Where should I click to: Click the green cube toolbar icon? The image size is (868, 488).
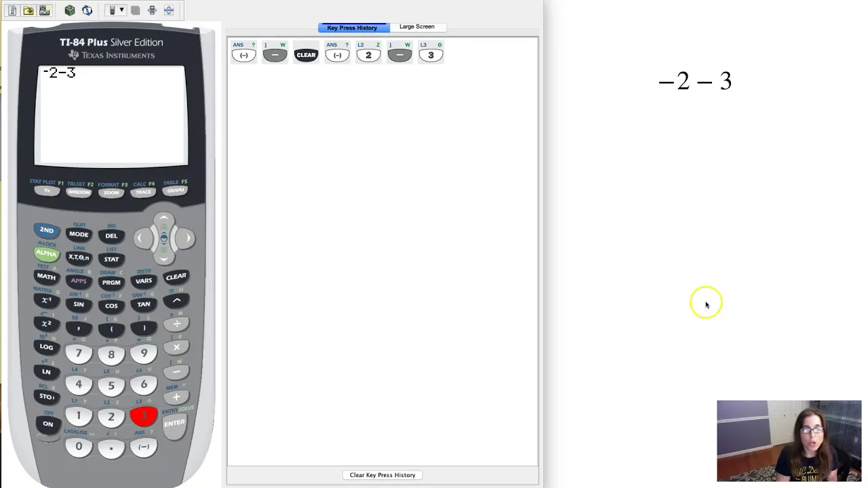point(70,10)
